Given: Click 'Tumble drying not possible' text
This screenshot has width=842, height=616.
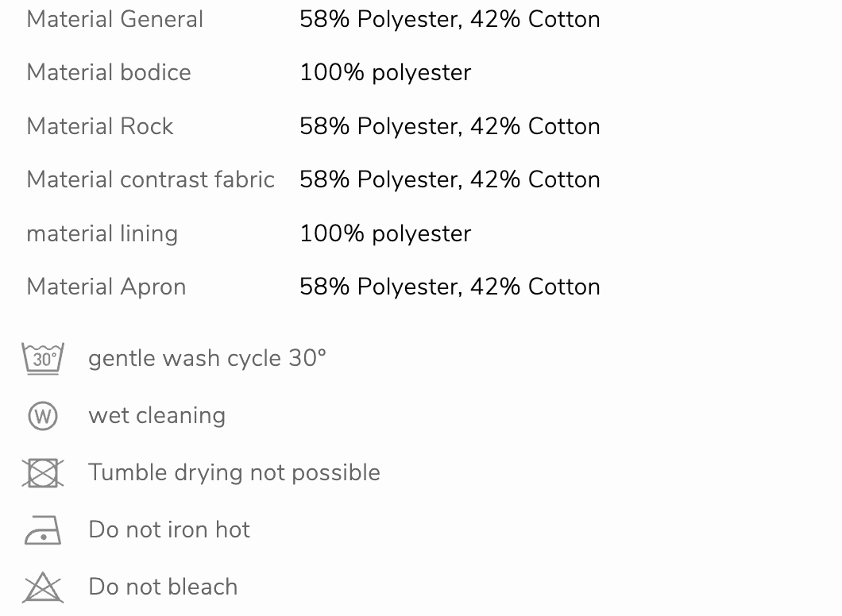Looking at the screenshot, I should pos(234,472).
